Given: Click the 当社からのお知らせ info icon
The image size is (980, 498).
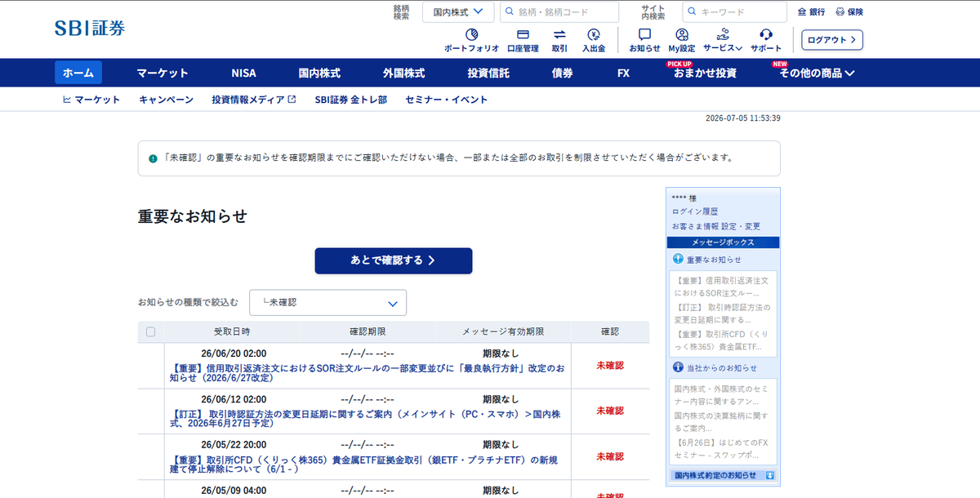Looking at the screenshot, I should click(677, 367).
